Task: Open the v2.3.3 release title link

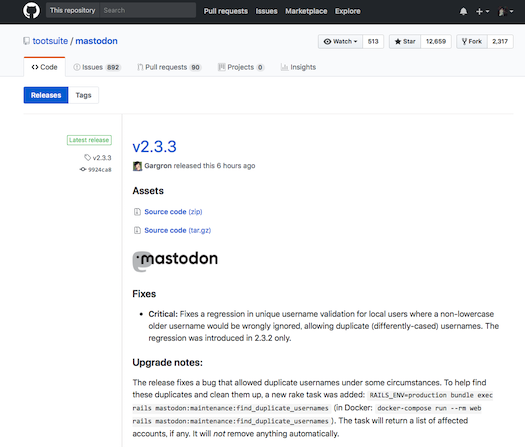Action: 154,147
